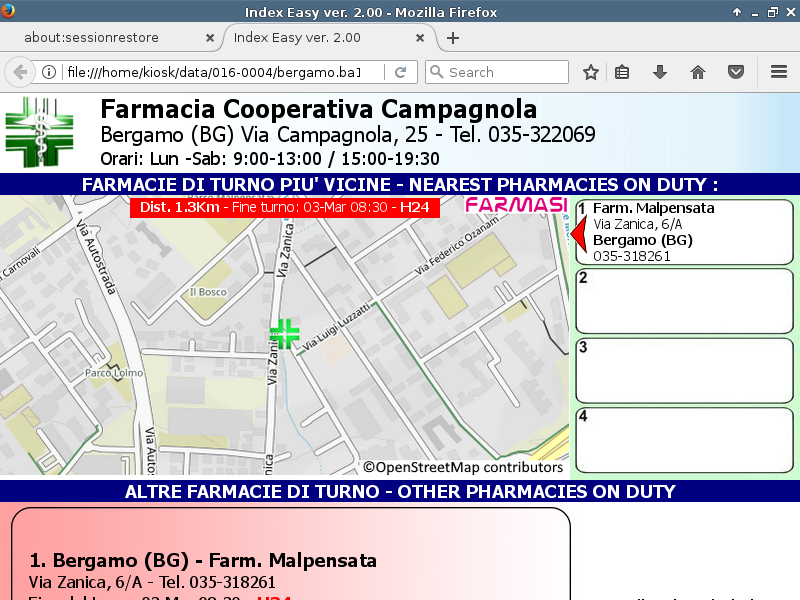Open Firefox hamburger menu

tap(779, 72)
